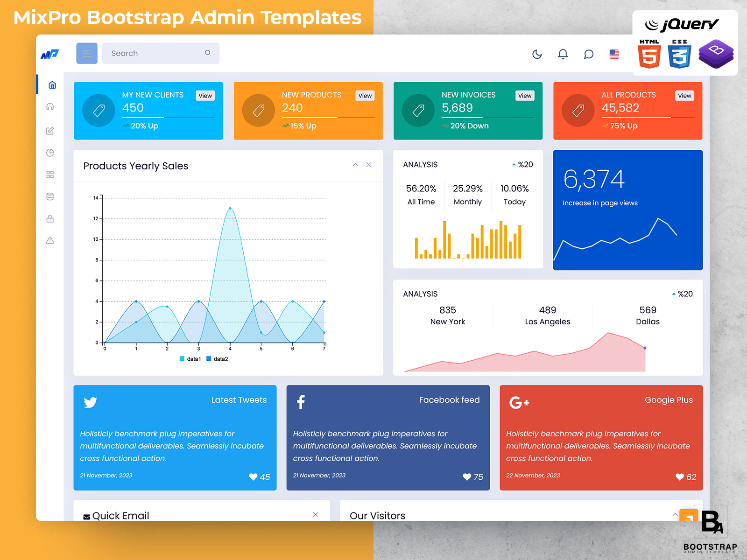
Task: Click the peak data point at 13
Action: [x=230, y=209]
